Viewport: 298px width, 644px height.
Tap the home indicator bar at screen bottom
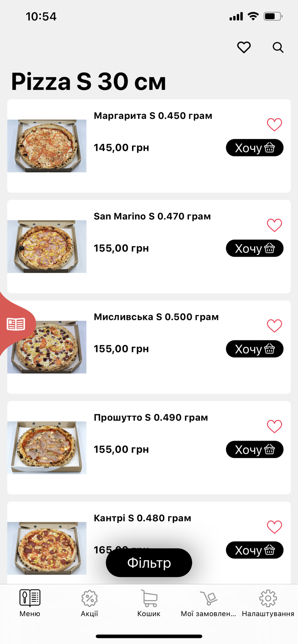tap(149, 636)
